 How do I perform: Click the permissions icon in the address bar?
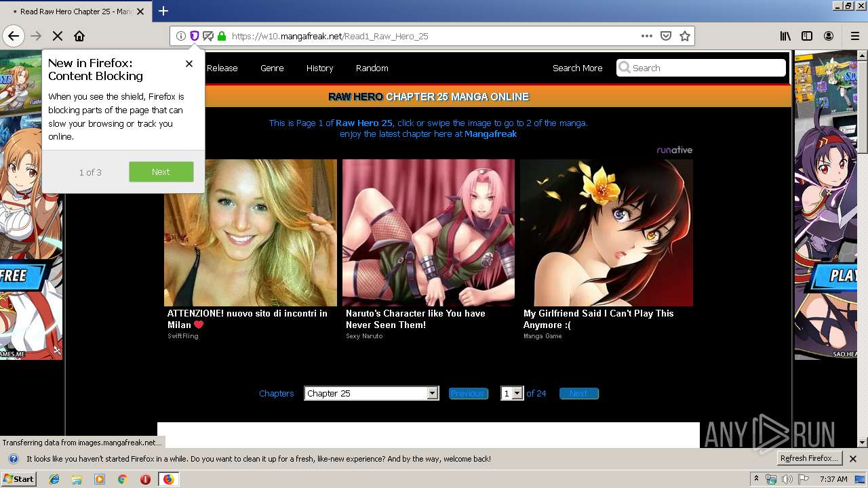tap(208, 36)
